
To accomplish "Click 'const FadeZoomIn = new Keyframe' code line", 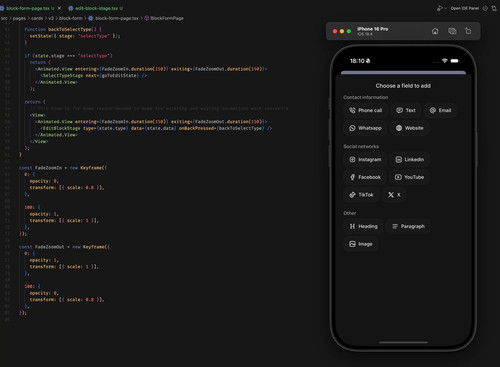I will (63, 168).
